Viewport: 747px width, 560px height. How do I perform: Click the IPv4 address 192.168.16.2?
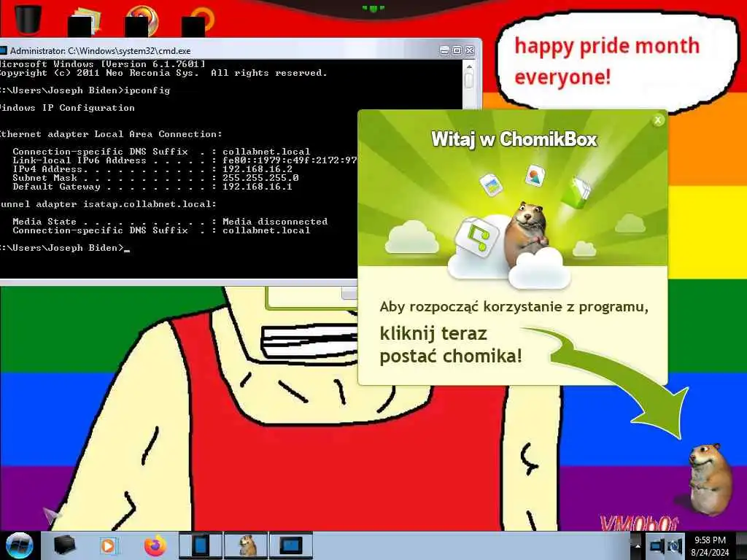tap(258, 169)
